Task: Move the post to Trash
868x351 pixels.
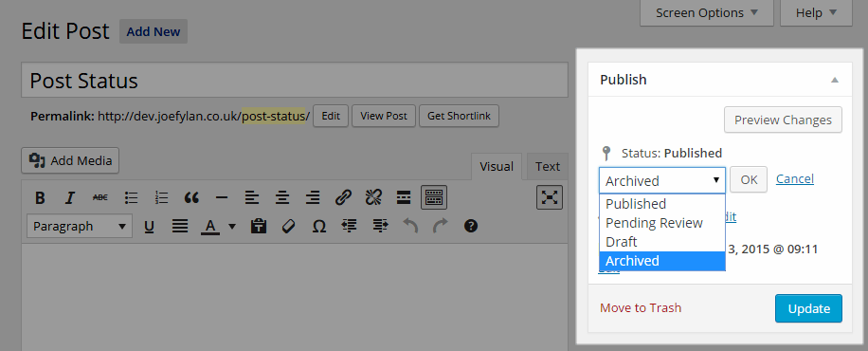Action: pyautogui.click(x=641, y=307)
